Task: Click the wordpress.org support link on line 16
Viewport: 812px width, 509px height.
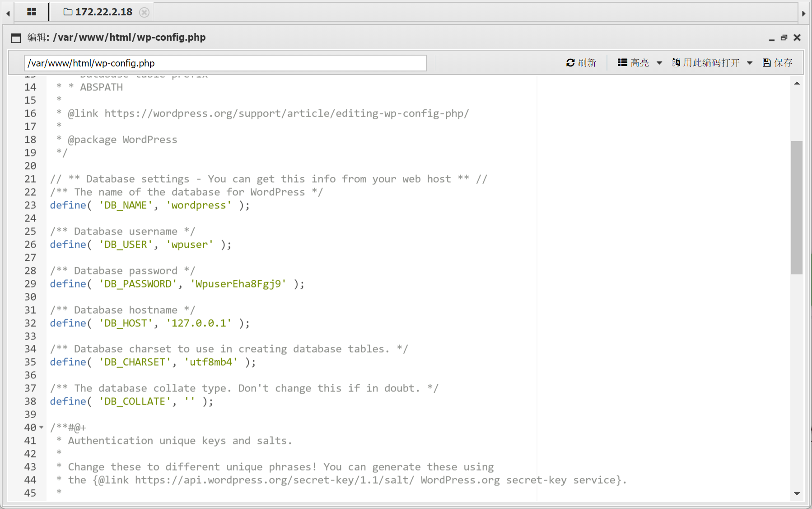Action: (x=287, y=113)
